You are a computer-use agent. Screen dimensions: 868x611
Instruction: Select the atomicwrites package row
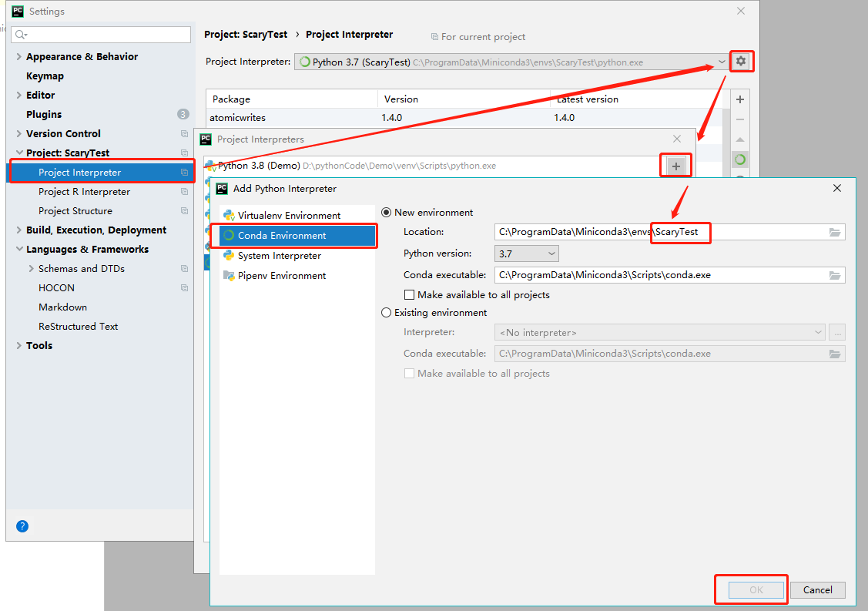pos(464,117)
